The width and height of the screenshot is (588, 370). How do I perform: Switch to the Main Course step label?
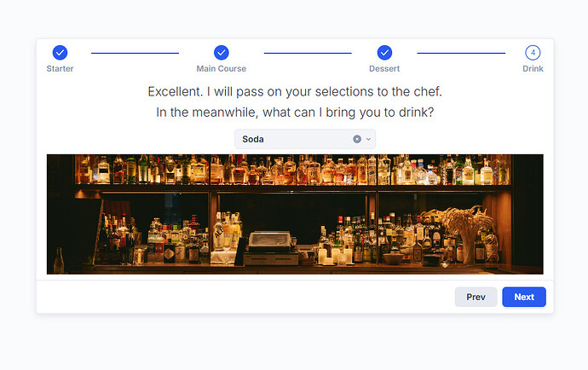[222, 69]
